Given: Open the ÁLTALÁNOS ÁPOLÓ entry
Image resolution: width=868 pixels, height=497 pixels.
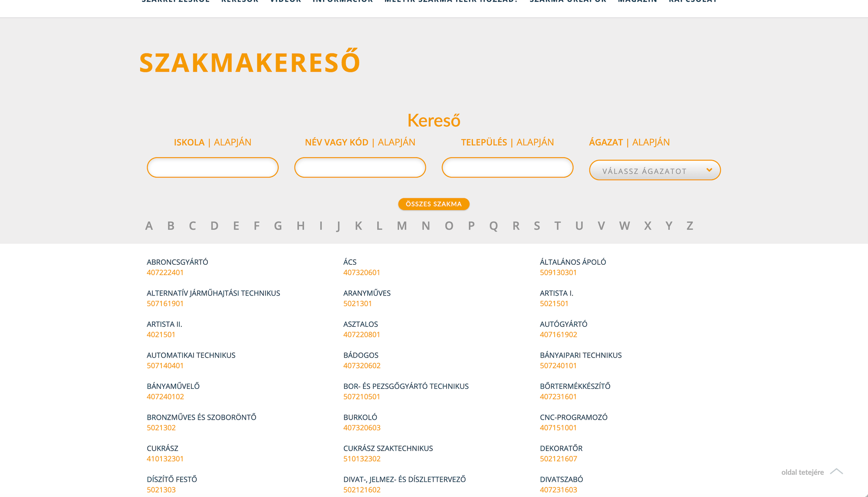Looking at the screenshot, I should pos(572,262).
